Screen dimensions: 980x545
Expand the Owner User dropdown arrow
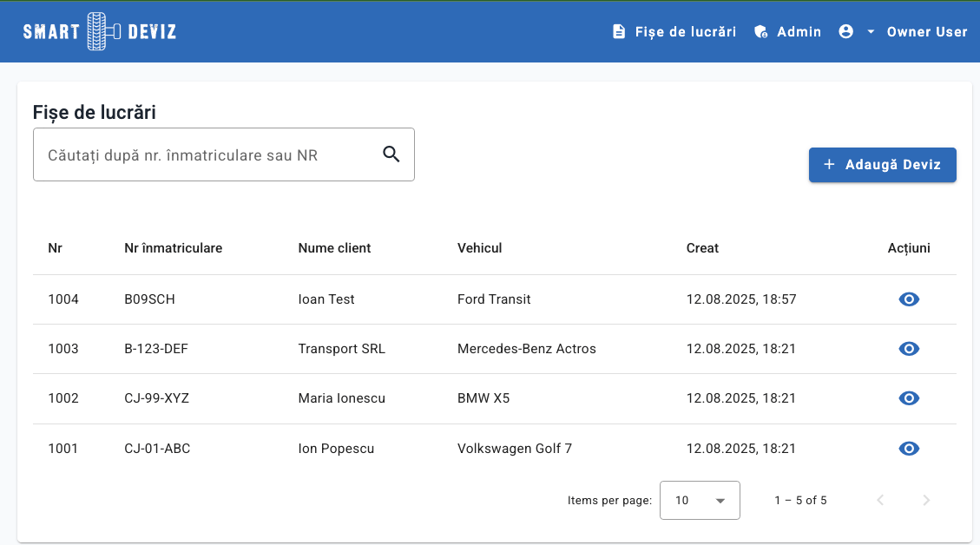tap(871, 32)
